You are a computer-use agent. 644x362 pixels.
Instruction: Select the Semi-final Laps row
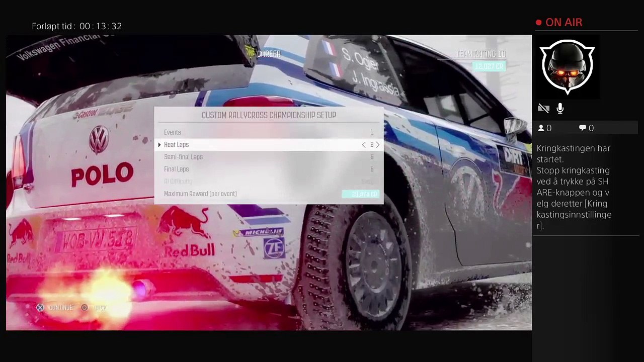[x=269, y=157]
